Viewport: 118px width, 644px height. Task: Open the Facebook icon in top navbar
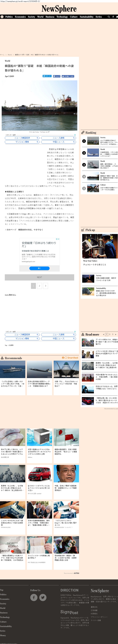point(113,17)
